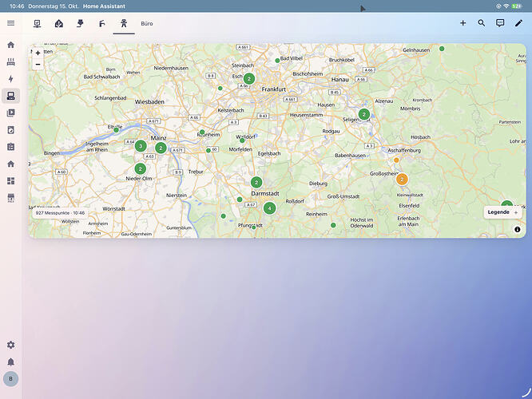The height and width of the screenshot is (399, 532).
Task: Open the media play sidebar icon
Action: pyautogui.click(x=11, y=113)
